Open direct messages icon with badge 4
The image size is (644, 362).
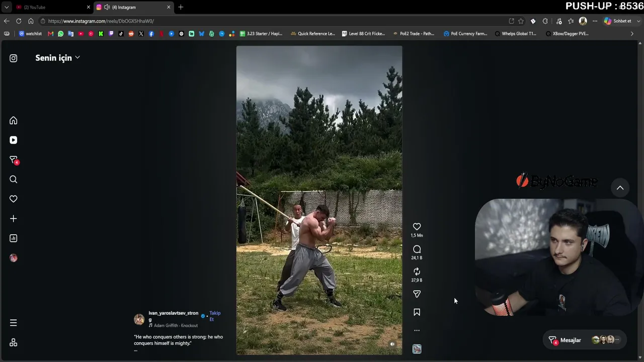[14, 160]
